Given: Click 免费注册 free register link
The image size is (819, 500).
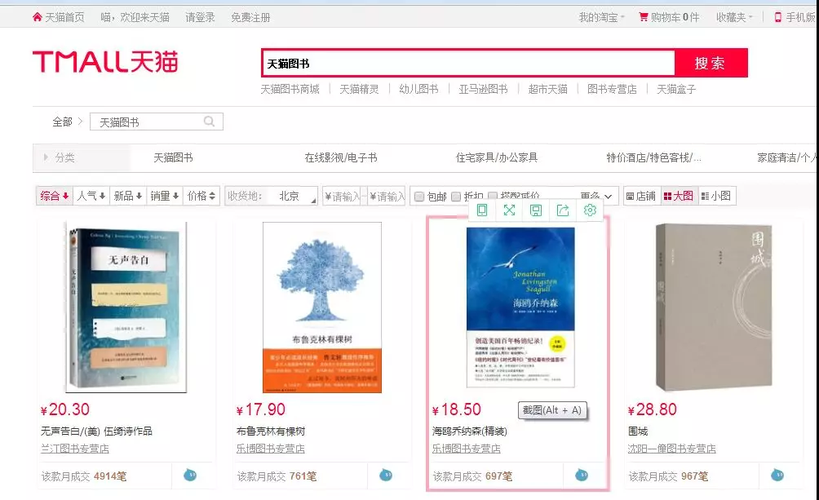Looking at the screenshot, I should pos(251,17).
